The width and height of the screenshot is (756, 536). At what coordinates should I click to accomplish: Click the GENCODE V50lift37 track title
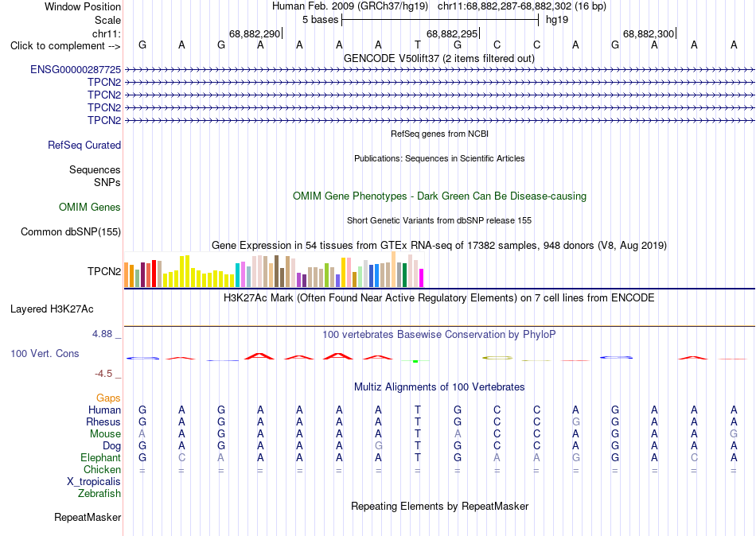(x=439, y=58)
